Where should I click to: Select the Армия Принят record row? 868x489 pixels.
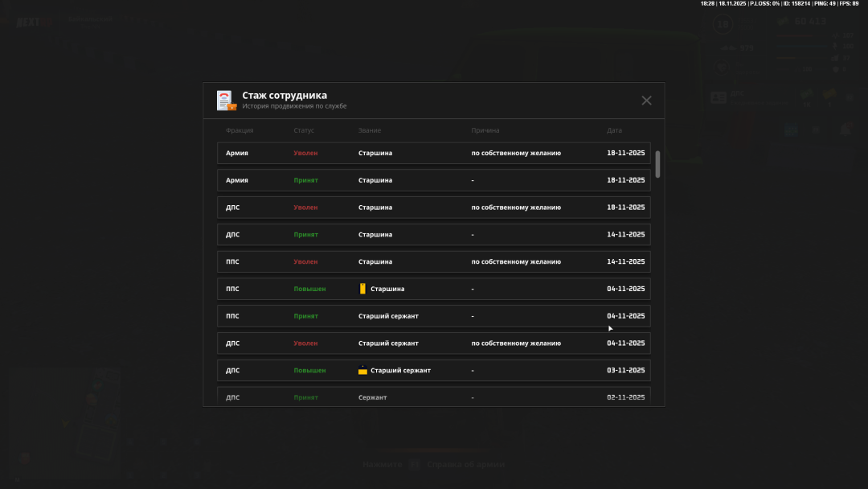434,180
